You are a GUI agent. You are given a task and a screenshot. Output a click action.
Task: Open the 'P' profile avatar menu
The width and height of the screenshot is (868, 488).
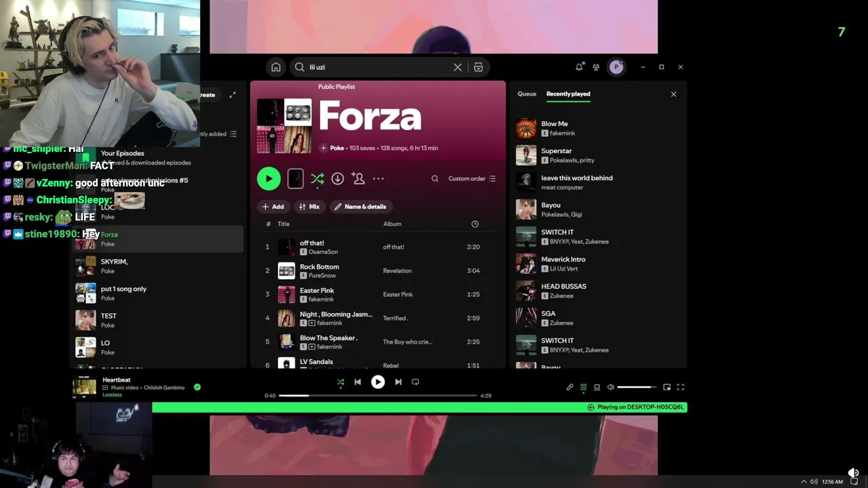616,66
